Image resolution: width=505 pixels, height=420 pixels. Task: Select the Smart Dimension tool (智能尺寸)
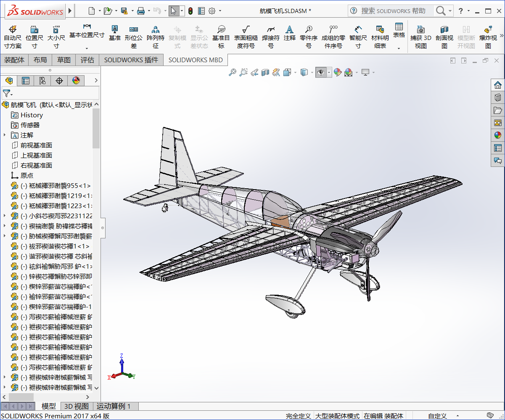pos(358,37)
